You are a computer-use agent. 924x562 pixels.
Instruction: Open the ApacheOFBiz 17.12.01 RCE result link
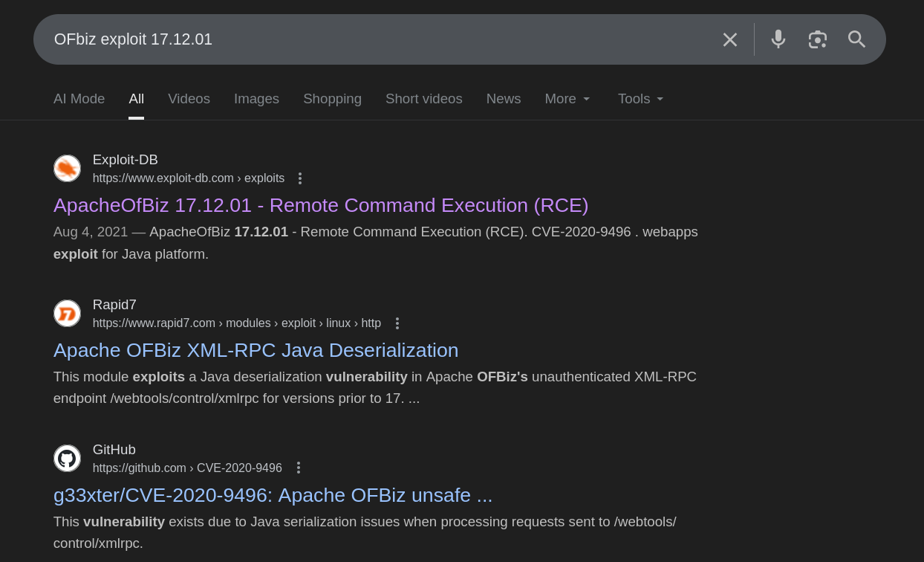[x=320, y=205]
